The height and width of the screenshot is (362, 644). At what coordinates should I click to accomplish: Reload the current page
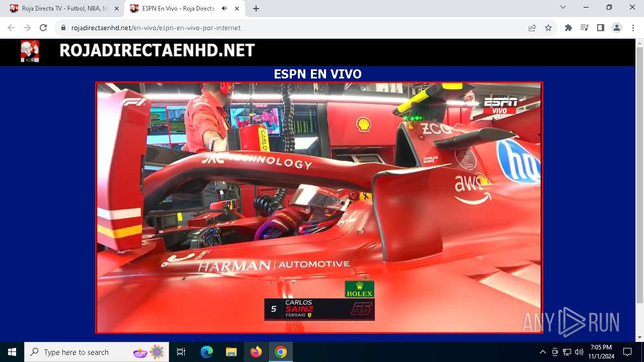(43, 28)
